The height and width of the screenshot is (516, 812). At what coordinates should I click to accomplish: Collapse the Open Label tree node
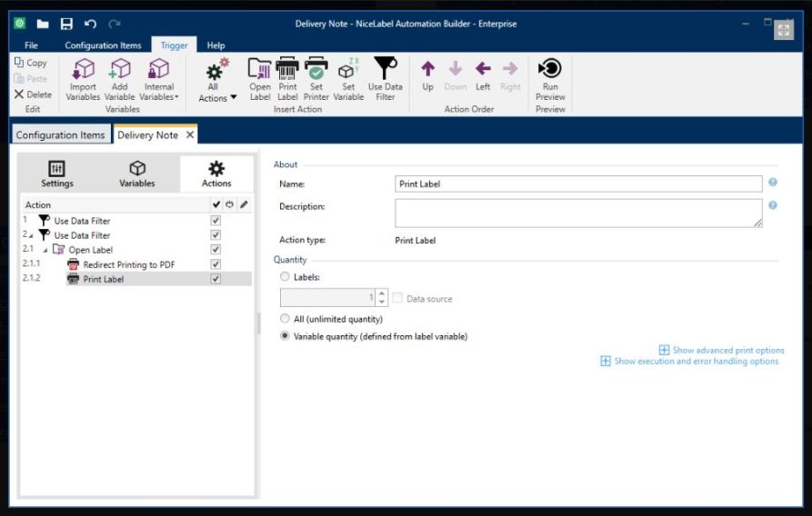tap(45, 250)
